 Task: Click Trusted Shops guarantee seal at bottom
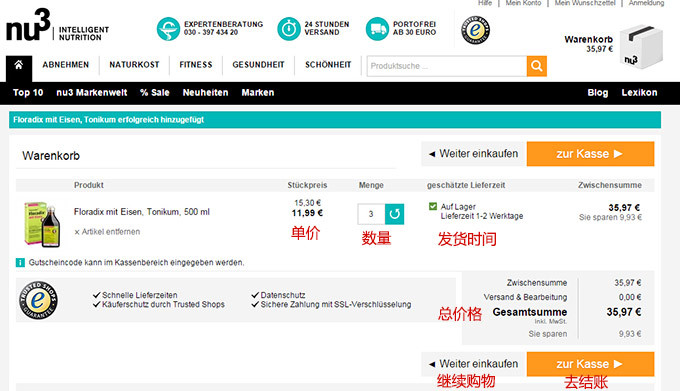click(38, 300)
